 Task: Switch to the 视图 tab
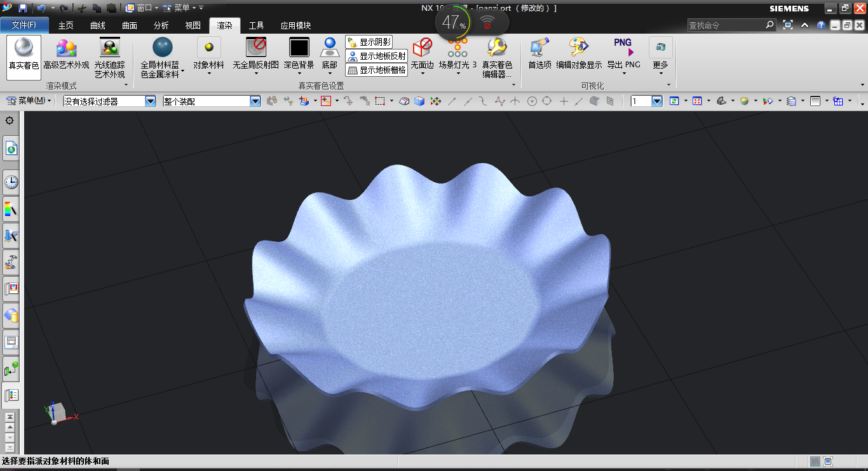193,25
